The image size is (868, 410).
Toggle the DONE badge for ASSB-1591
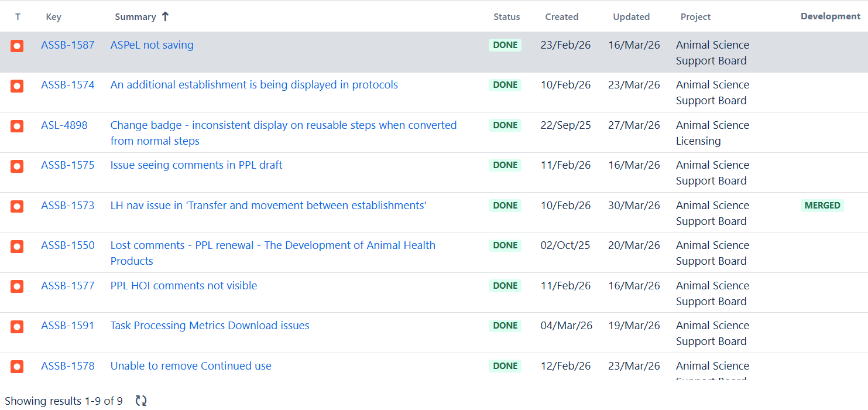505,326
